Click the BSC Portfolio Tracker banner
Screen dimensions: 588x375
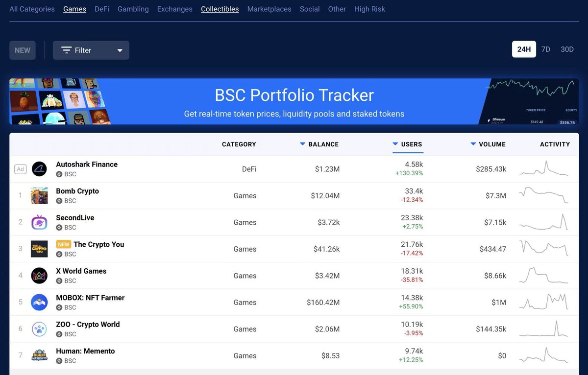pos(294,101)
